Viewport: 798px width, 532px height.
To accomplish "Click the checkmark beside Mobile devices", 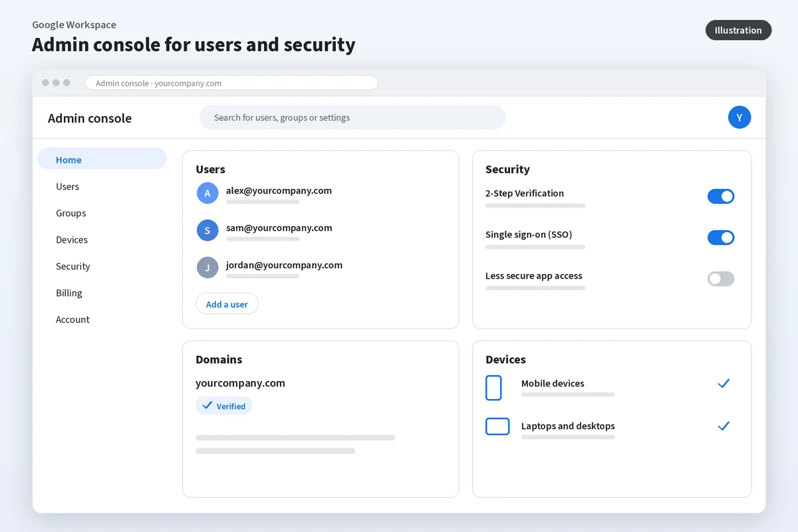I will (x=724, y=383).
